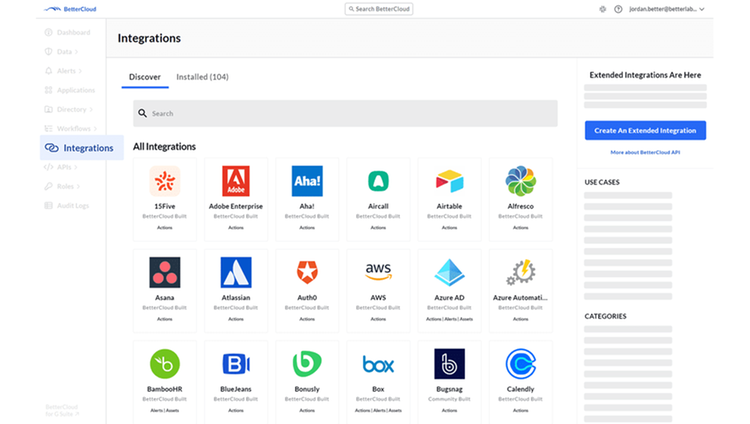750x424 pixels.
Task: Click the USE CASES heading
Action: [602, 182]
